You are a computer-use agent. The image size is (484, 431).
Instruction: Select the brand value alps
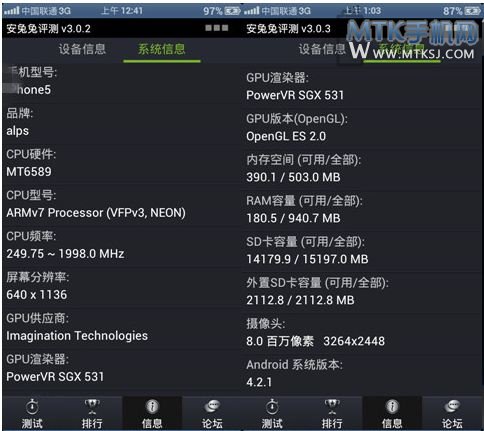pos(18,131)
